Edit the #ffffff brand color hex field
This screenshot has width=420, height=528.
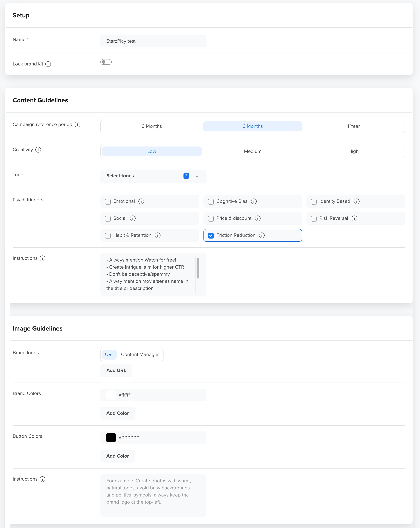click(153, 395)
